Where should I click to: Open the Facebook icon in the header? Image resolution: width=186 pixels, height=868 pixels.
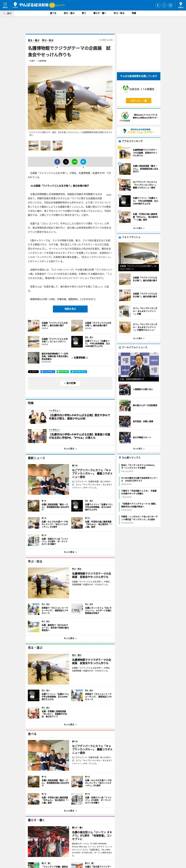coord(158,5)
